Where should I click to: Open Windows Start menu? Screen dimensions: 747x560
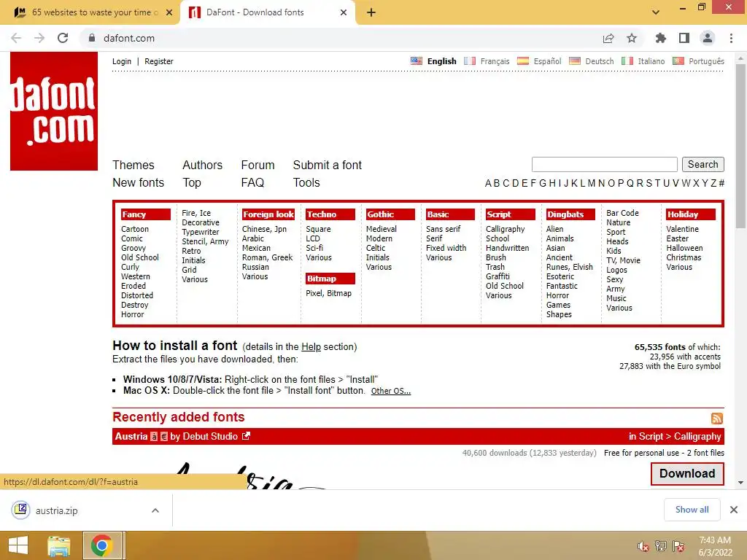18,545
